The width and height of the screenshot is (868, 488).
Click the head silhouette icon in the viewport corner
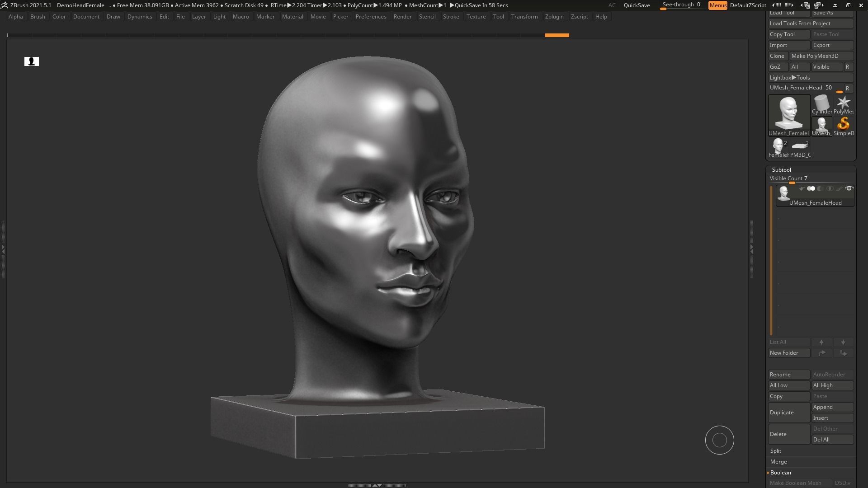tap(32, 61)
